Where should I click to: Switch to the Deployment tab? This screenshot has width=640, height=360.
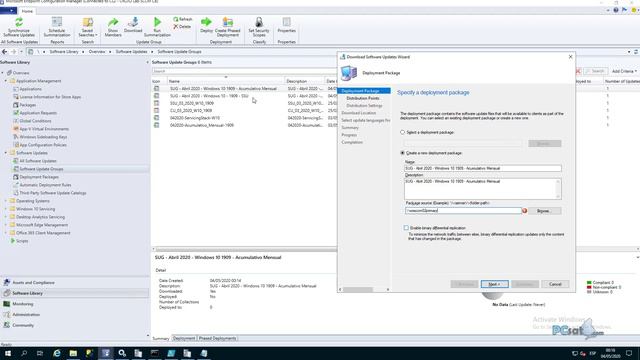[x=184, y=338]
